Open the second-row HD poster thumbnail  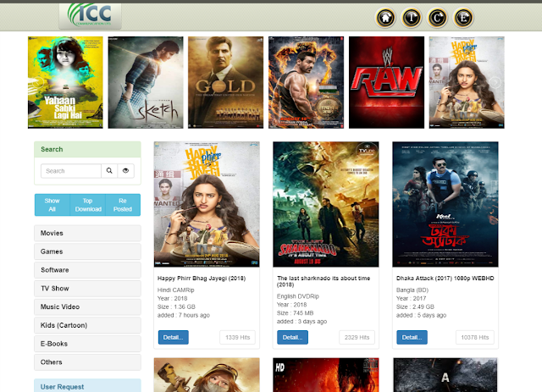[x=326, y=375]
